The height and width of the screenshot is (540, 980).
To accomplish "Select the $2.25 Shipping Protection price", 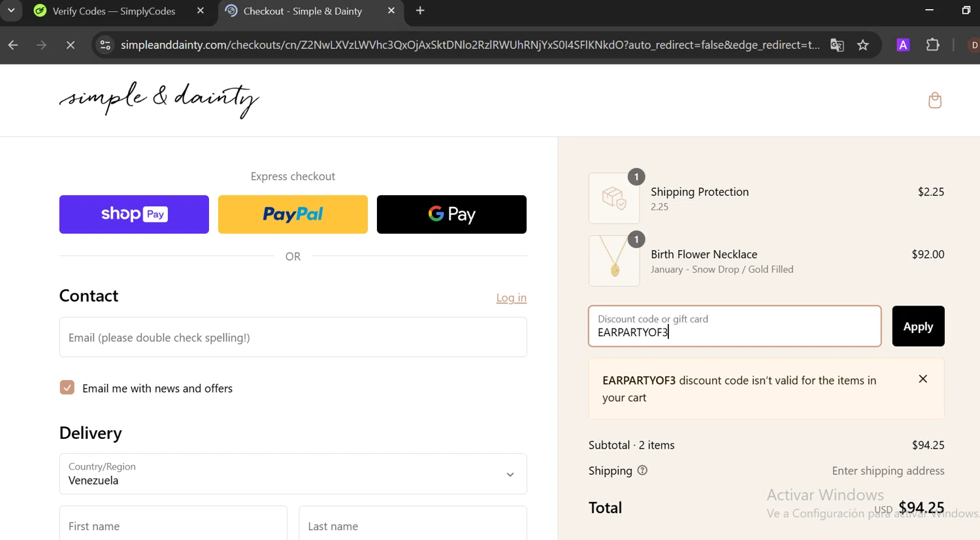I will (931, 191).
